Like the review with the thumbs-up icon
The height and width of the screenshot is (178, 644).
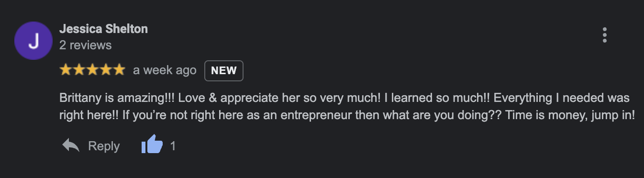(x=152, y=145)
